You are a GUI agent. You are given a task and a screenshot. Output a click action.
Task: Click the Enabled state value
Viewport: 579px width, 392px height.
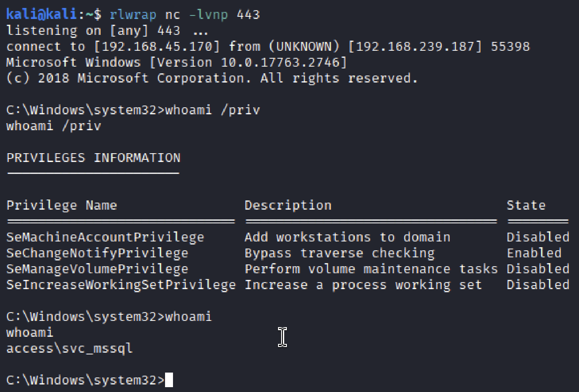(x=534, y=253)
